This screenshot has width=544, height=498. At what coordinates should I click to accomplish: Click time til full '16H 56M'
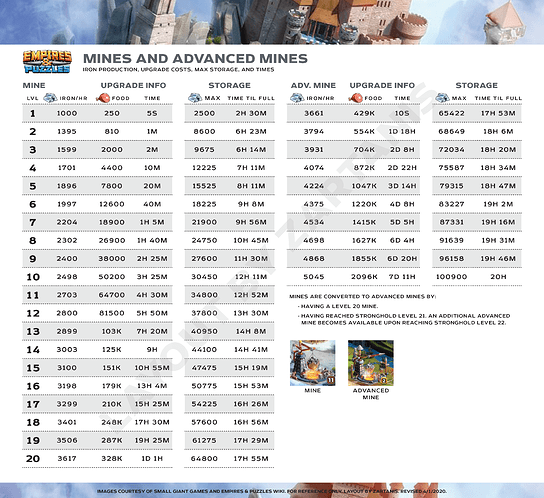click(x=251, y=422)
